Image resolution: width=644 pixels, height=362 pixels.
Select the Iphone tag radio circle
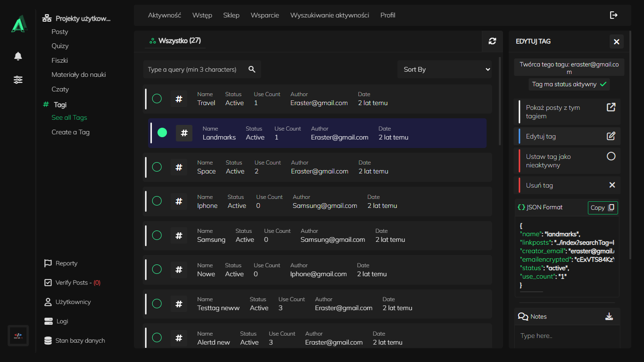click(x=157, y=201)
